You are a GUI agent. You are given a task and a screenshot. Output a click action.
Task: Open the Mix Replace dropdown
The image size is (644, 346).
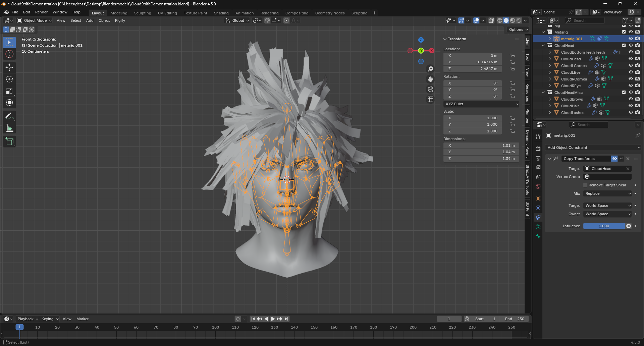click(x=608, y=193)
